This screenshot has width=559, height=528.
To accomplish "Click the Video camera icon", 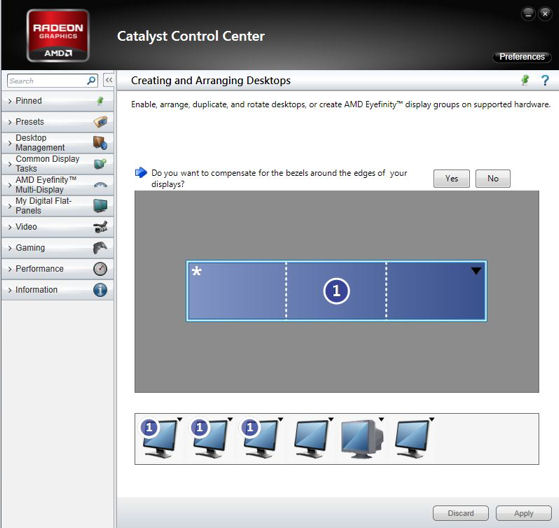I will [x=100, y=227].
